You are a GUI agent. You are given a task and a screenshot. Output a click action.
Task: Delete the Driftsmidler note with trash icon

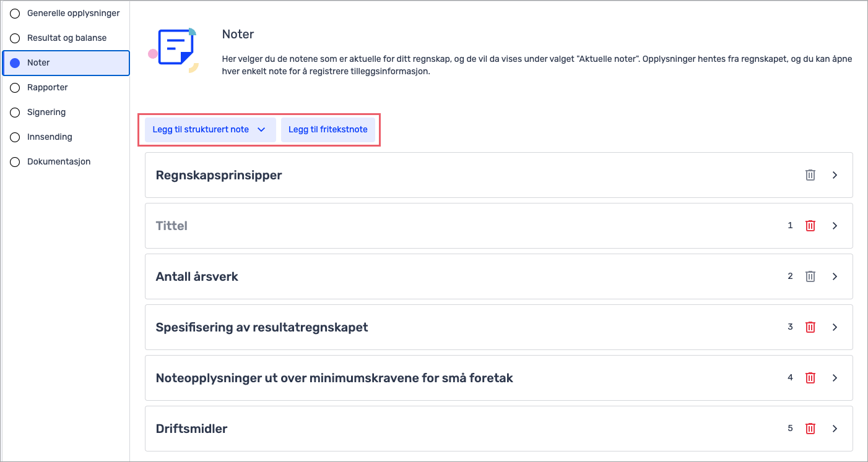(810, 429)
